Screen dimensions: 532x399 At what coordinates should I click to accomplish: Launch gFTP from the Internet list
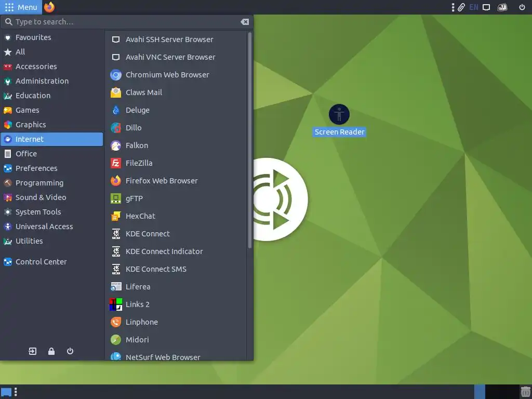click(176, 198)
